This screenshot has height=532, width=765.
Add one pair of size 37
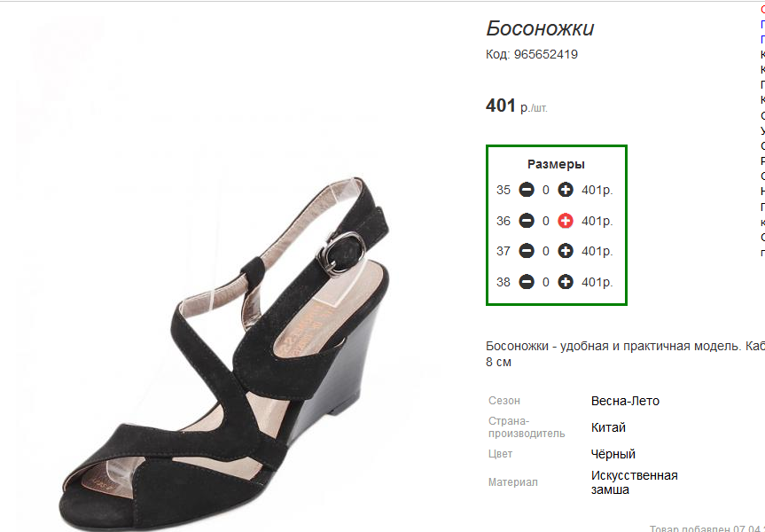point(566,251)
